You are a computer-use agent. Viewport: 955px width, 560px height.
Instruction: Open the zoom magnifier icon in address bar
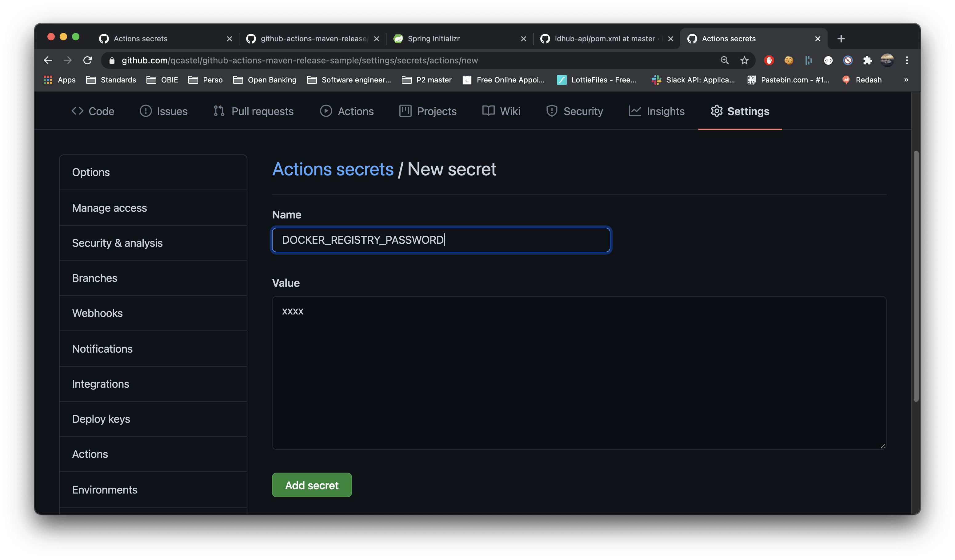(x=725, y=60)
